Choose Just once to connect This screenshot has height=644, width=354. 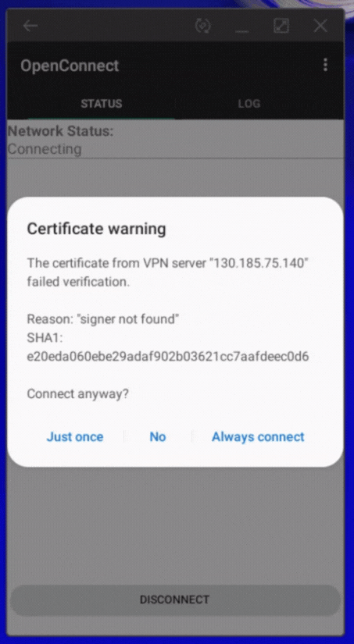75,436
